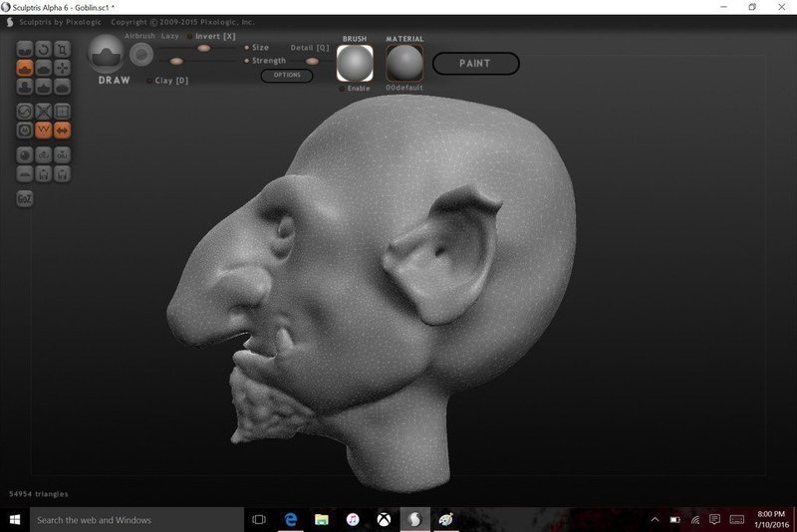
Task: Launch Microsoft Edge from taskbar
Action: coord(290,520)
